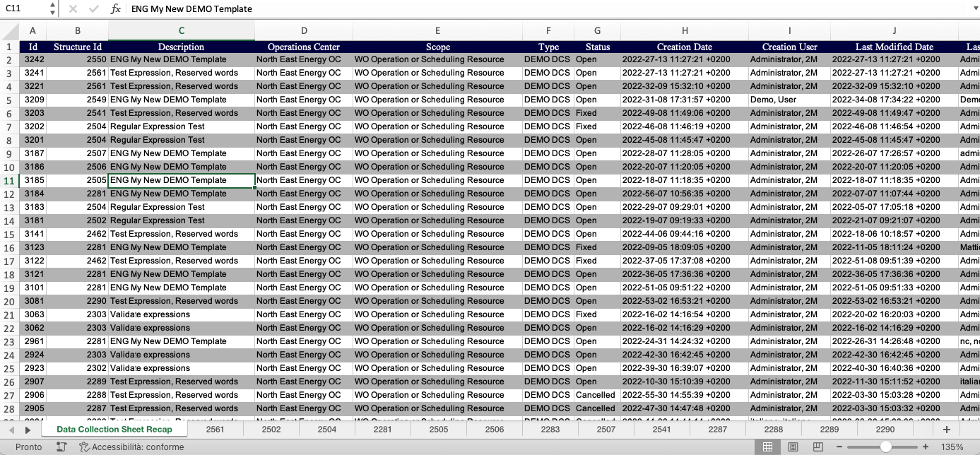980x455 pixels.
Task: Show previous sheet tabs with left arrow
Action: coord(11,430)
